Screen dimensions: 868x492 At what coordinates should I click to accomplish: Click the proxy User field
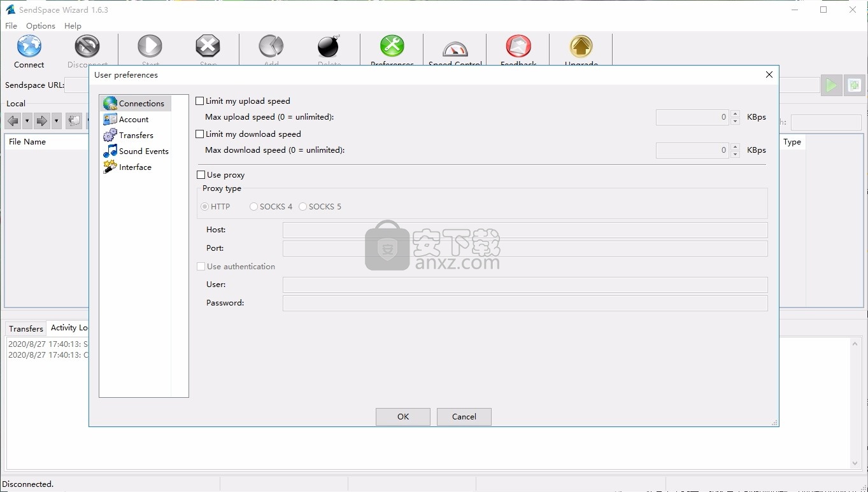point(525,285)
